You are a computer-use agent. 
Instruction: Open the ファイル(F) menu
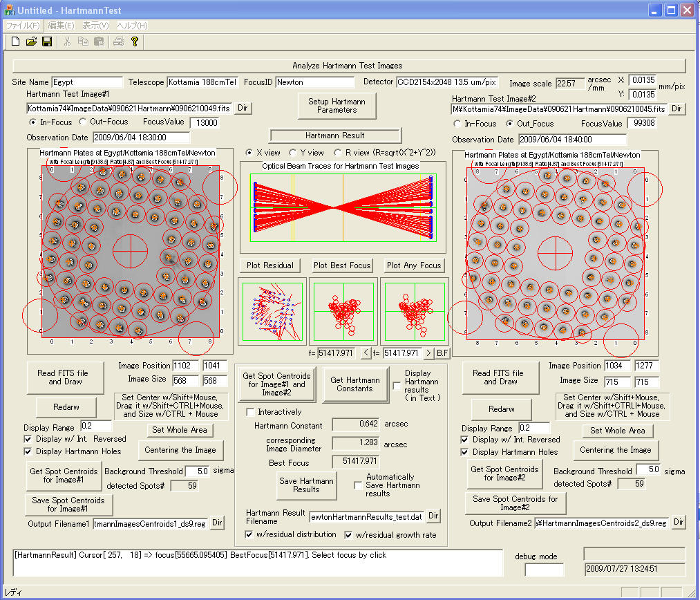(x=23, y=26)
